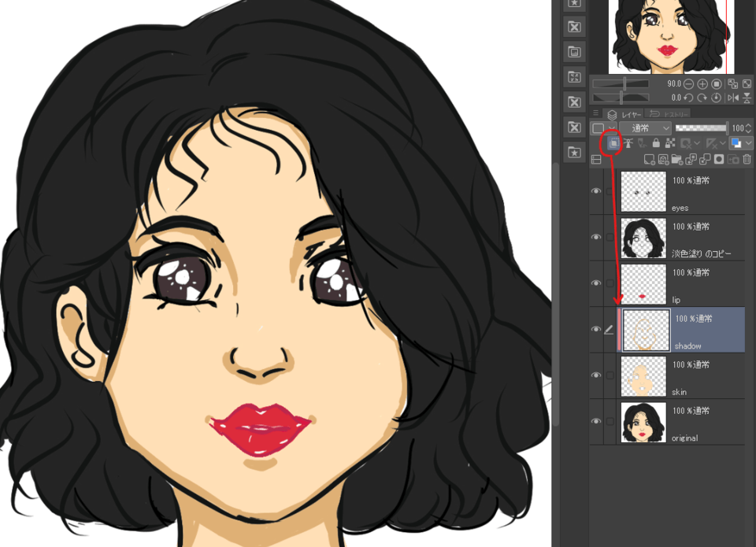
Task: Click the Flip Horizontal icon in Navigator
Action: click(x=734, y=97)
